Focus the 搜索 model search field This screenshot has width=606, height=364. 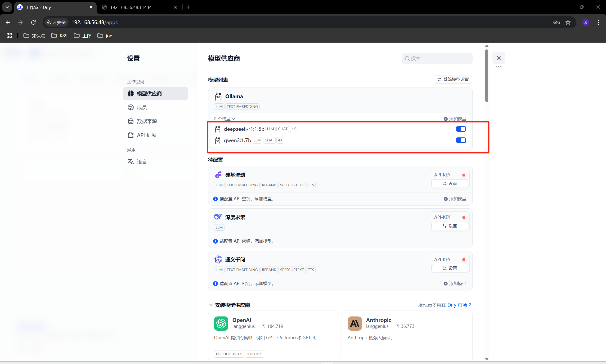[437, 58]
